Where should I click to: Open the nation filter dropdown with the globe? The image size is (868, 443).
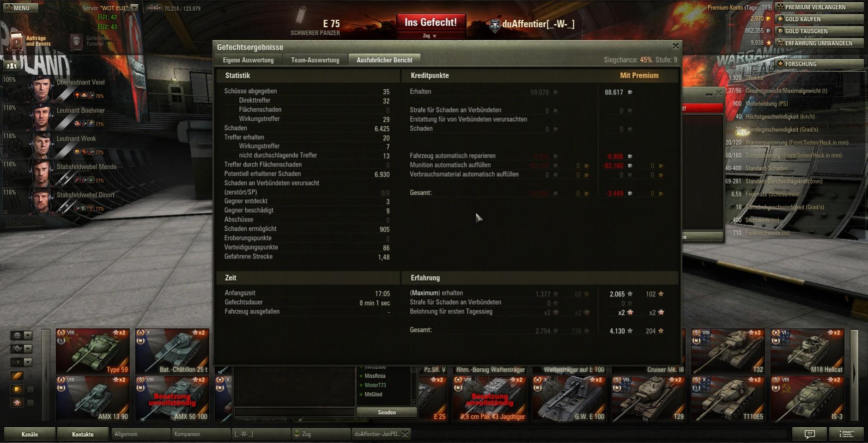coord(22,335)
